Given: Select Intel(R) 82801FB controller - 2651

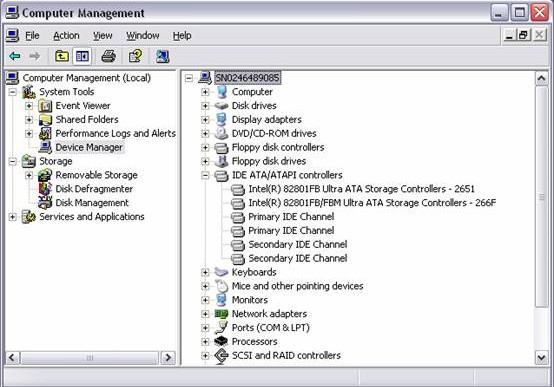Looking at the screenshot, I should (361, 189).
